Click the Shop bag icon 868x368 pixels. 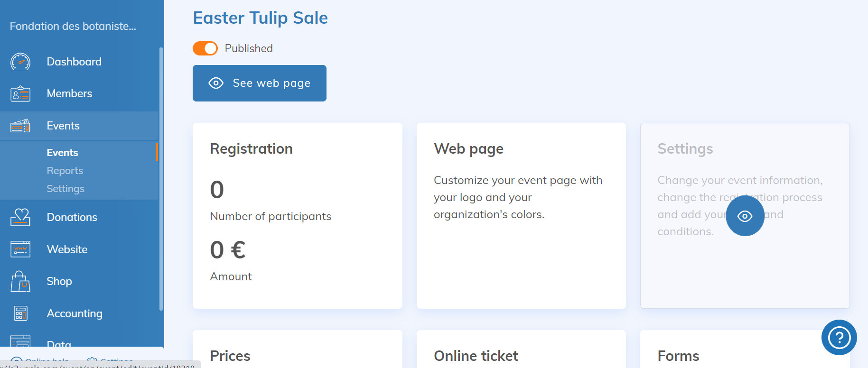(x=20, y=281)
